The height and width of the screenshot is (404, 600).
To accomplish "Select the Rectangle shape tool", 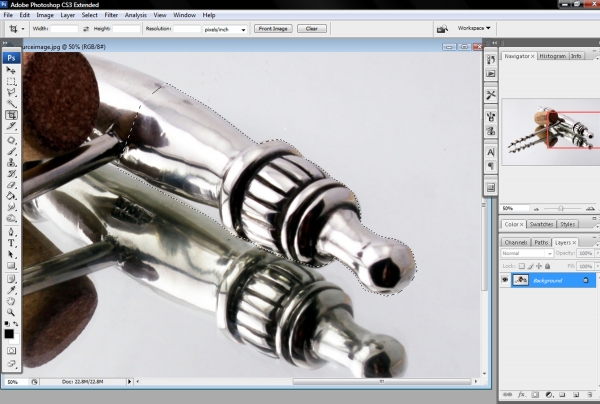I will (11, 266).
